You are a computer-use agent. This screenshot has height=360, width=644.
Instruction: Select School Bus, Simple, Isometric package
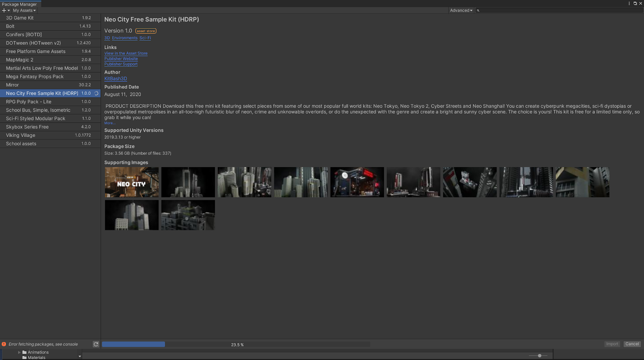pyautogui.click(x=50, y=110)
